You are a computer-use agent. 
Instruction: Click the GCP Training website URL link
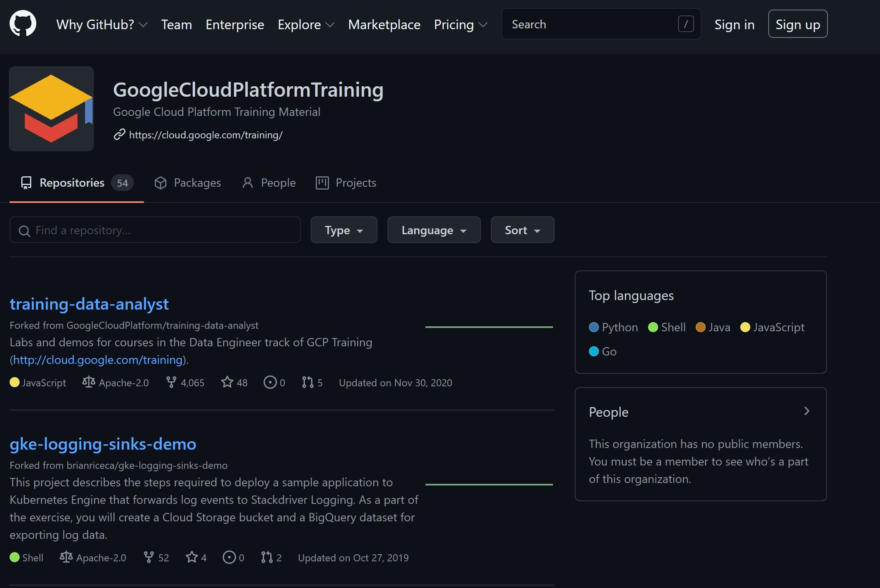pyautogui.click(x=205, y=135)
